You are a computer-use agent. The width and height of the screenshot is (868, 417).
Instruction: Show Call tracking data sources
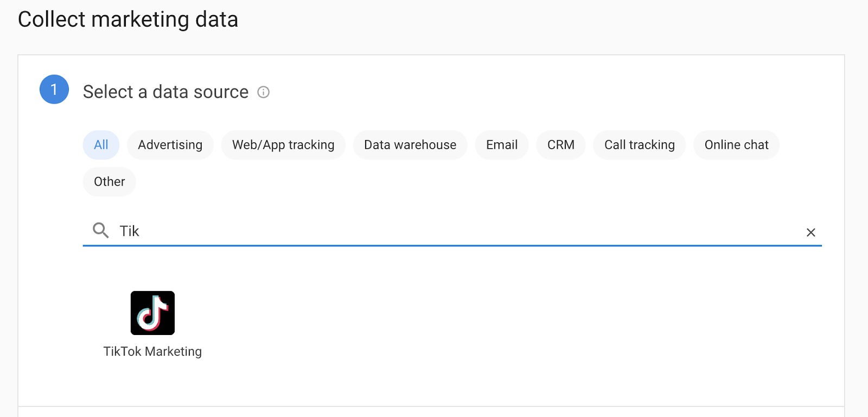[639, 145]
